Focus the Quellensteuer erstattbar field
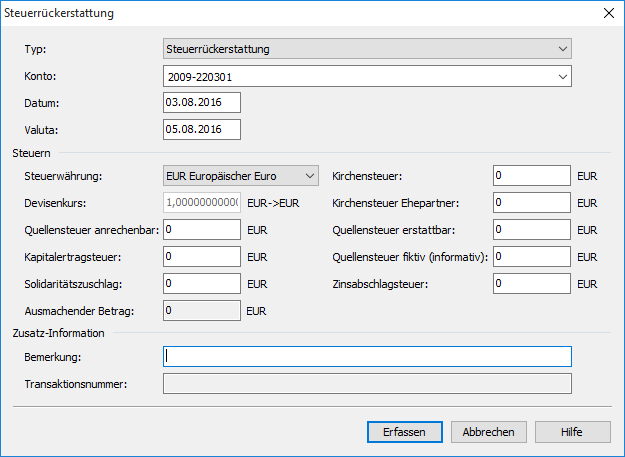 531,230
